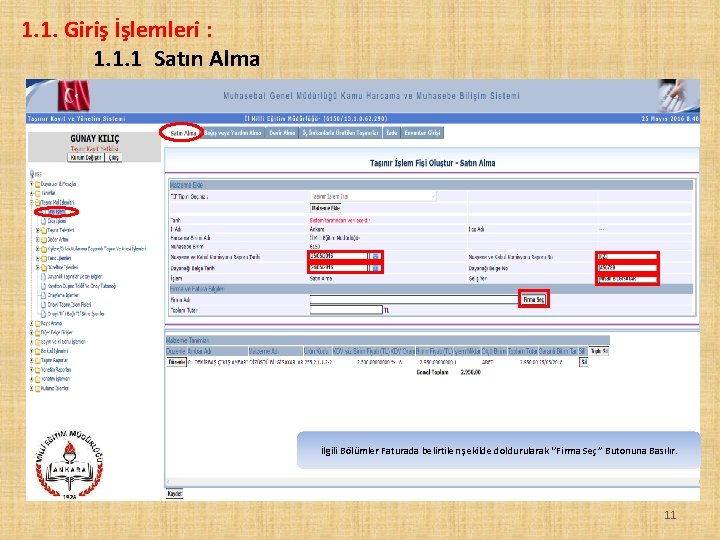Click the Ürün Kodu column header
This screenshot has height=540, width=720.
[317, 351]
